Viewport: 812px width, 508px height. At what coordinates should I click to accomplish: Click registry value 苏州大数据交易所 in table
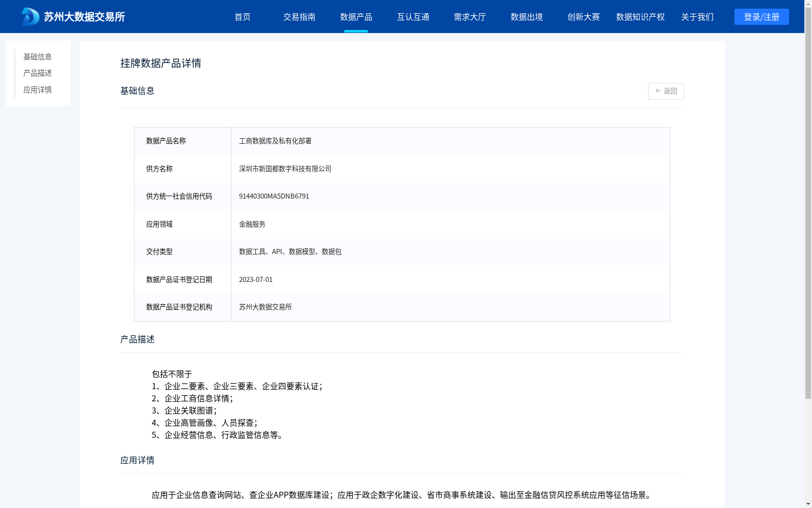coord(265,307)
